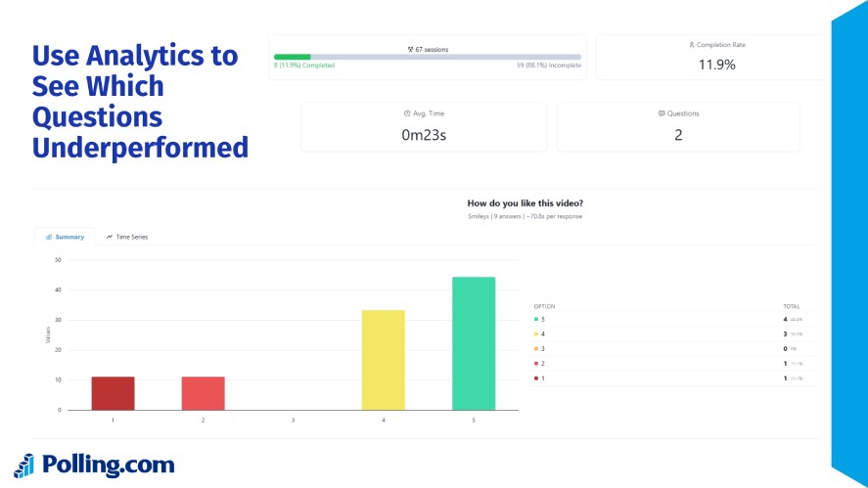Click the 'How do you like this video?' title

[x=525, y=203]
